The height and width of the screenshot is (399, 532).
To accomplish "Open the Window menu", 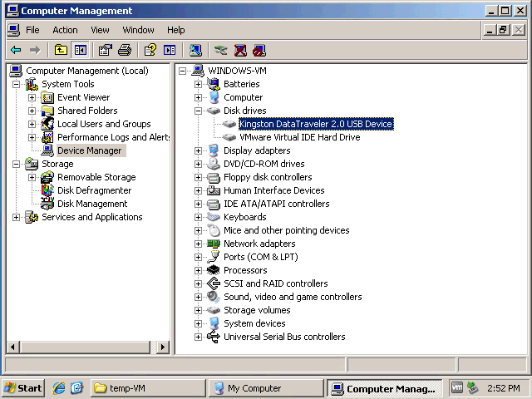I will [139, 30].
